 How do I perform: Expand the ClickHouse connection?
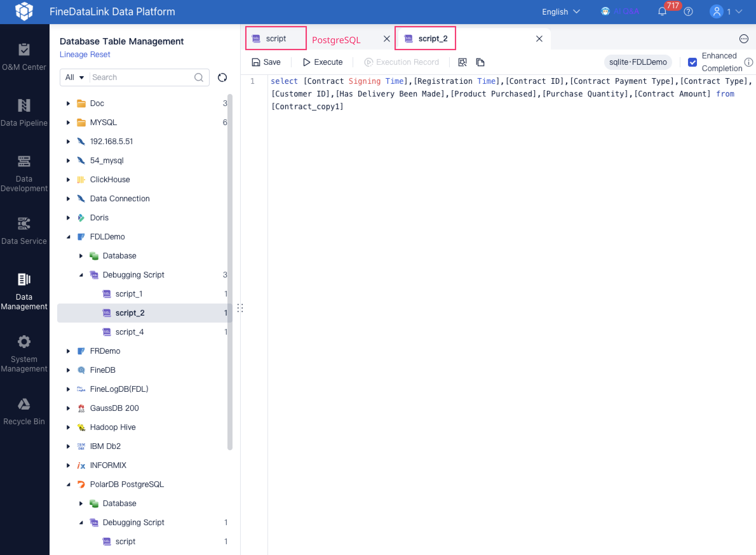pyautogui.click(x=68, y=180)
